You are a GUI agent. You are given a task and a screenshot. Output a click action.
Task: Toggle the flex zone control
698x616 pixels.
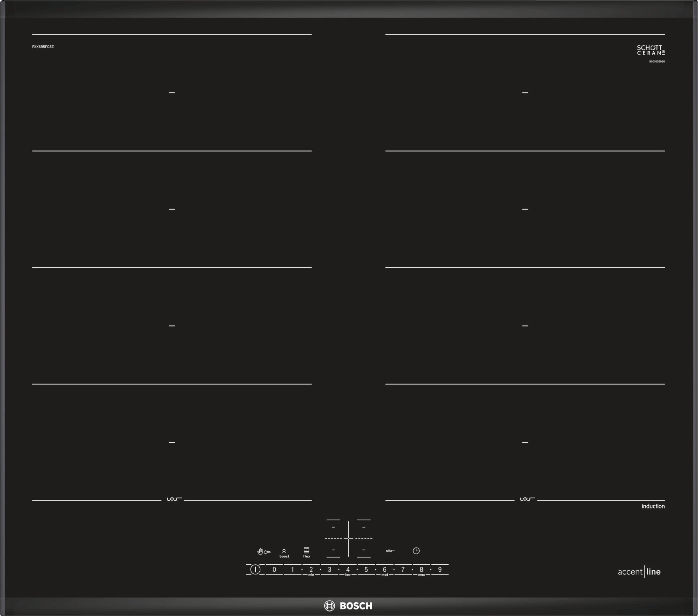306,552
